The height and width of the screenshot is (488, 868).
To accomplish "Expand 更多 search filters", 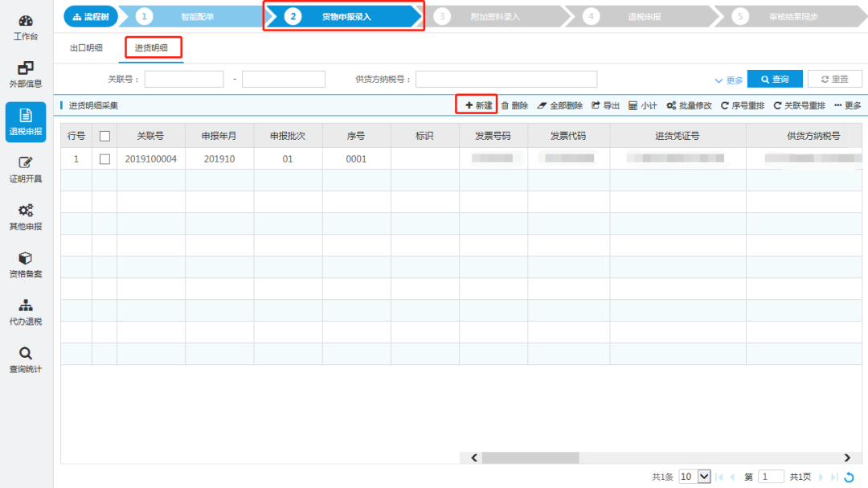I will pyautogui.click(x=728, y=80).
